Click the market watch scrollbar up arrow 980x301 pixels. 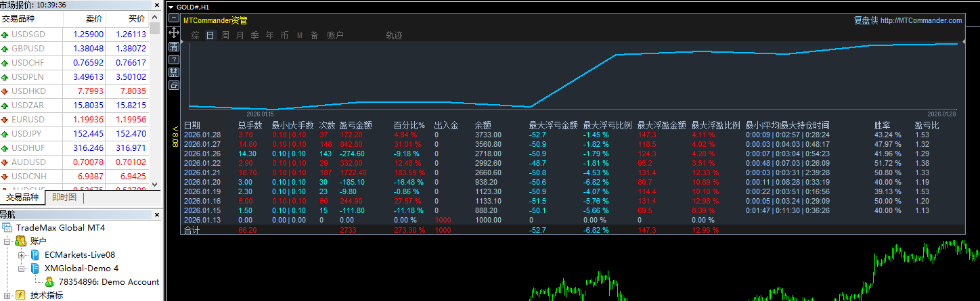(x=154, y=18)
